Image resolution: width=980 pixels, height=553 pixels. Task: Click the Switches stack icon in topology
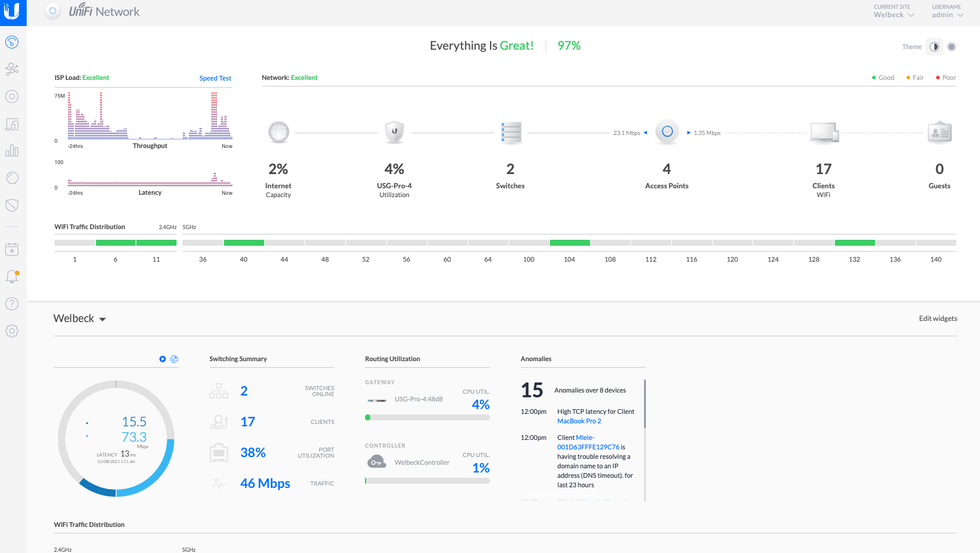511,133
